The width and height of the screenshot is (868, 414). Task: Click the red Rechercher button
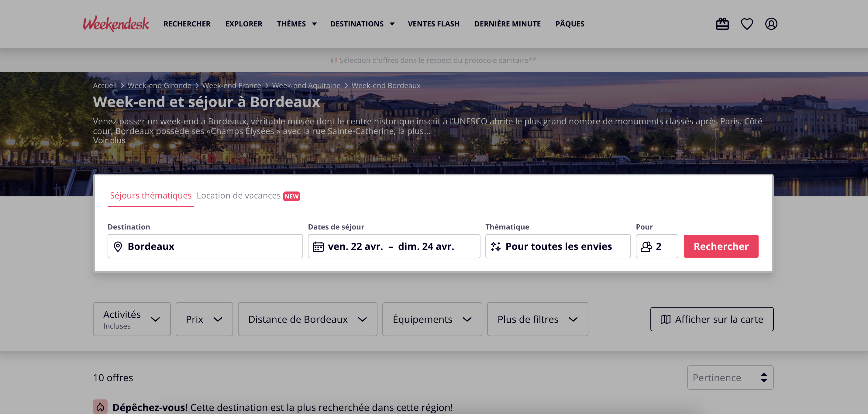721,247
